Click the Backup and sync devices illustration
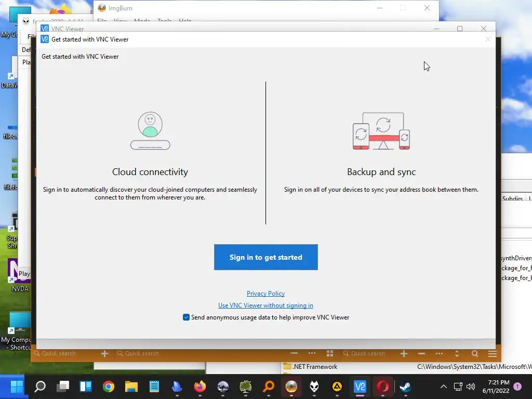The image size is (532, 399). pos(381,131)
